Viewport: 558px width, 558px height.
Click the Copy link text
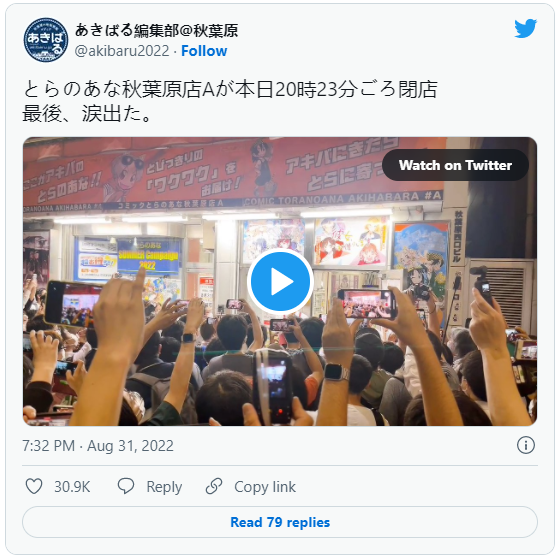265,486
